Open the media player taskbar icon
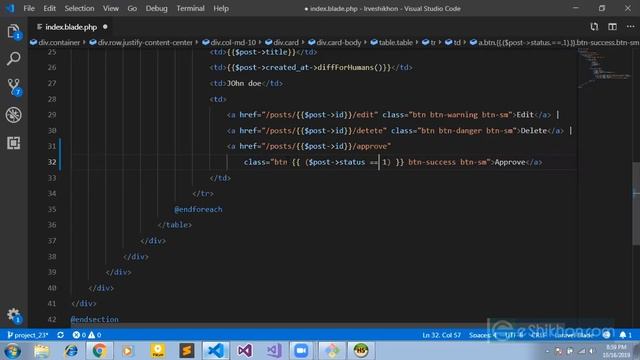640x360 pixels. 128,351
